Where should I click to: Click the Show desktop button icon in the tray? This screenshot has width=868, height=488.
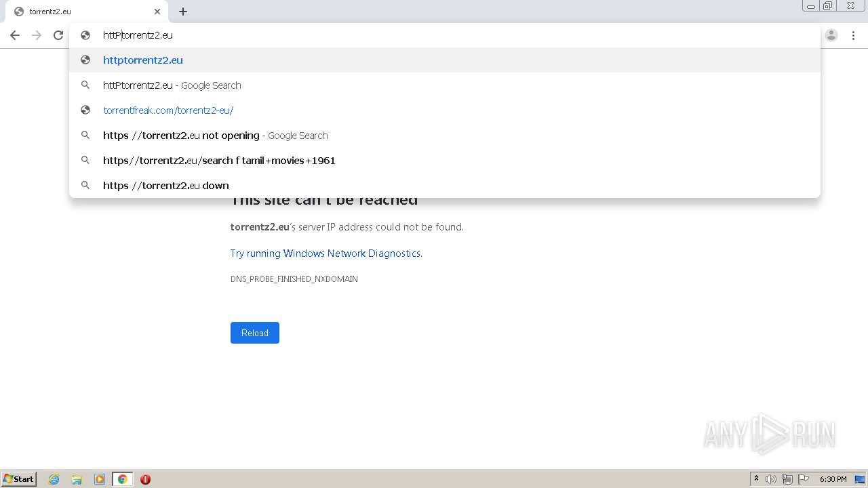(x=860, y=479)
